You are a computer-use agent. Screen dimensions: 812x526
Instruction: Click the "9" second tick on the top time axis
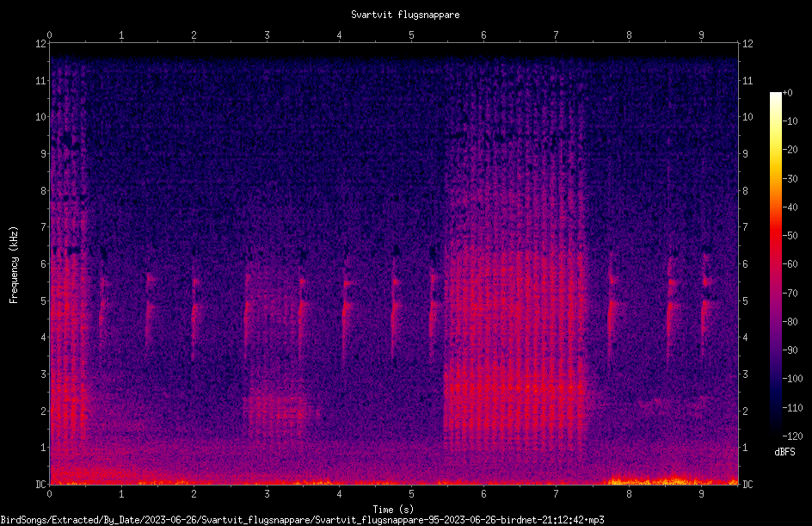701,35
